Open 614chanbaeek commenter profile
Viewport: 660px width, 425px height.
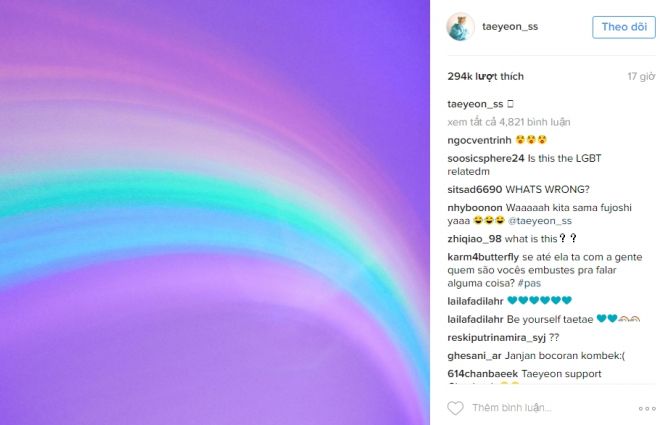click(x=482, y=374)
